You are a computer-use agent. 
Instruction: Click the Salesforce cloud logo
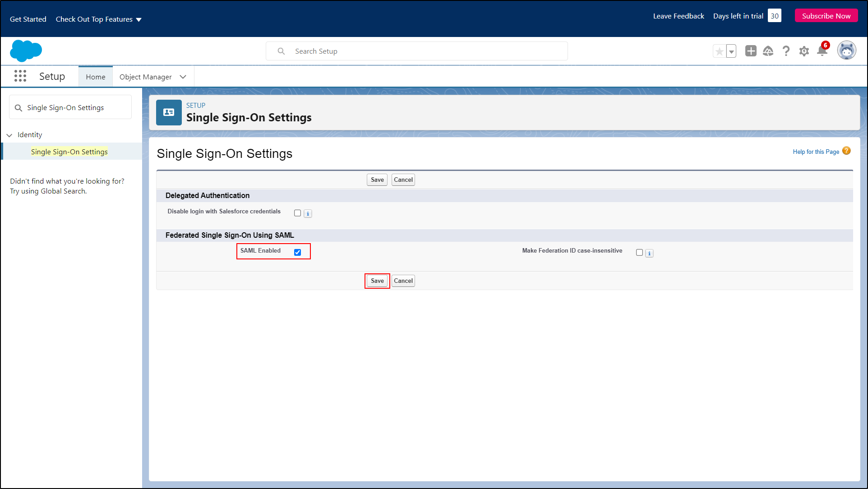[x=26, y=51]
